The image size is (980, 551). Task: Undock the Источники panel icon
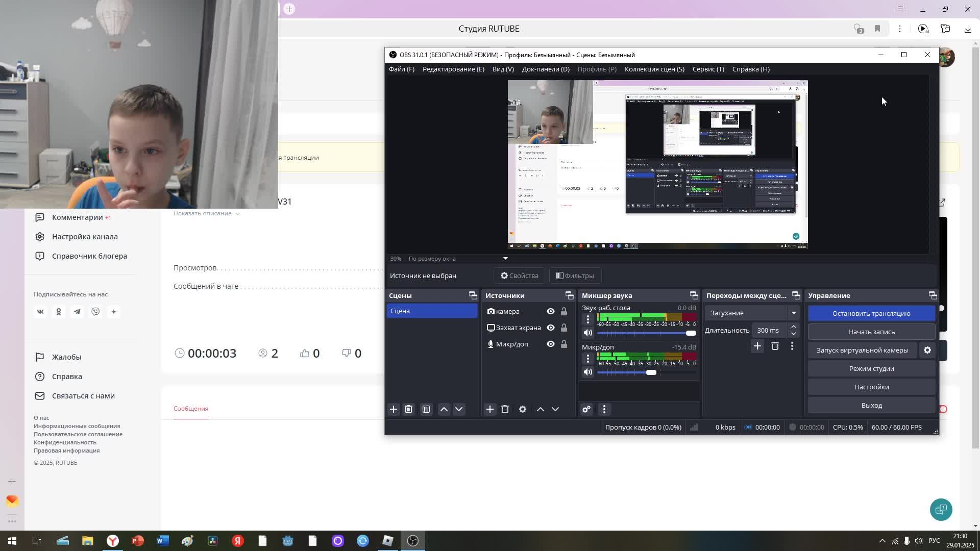point(570,295)
